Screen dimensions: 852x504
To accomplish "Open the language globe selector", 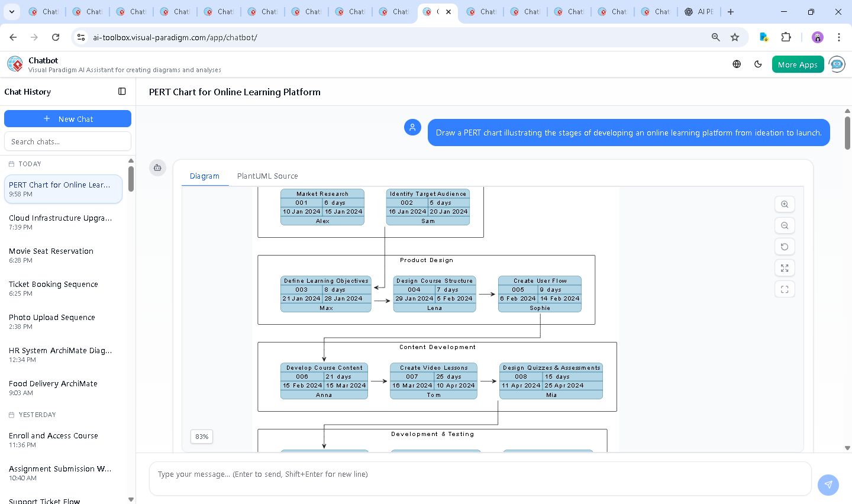I will point(737,64).
